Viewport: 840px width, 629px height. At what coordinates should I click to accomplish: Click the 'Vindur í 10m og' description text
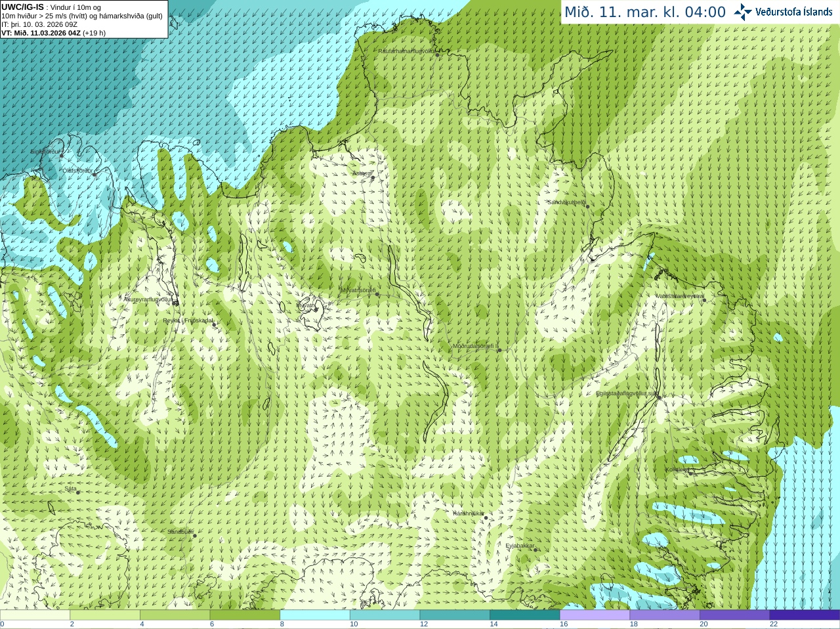point(75,7)
